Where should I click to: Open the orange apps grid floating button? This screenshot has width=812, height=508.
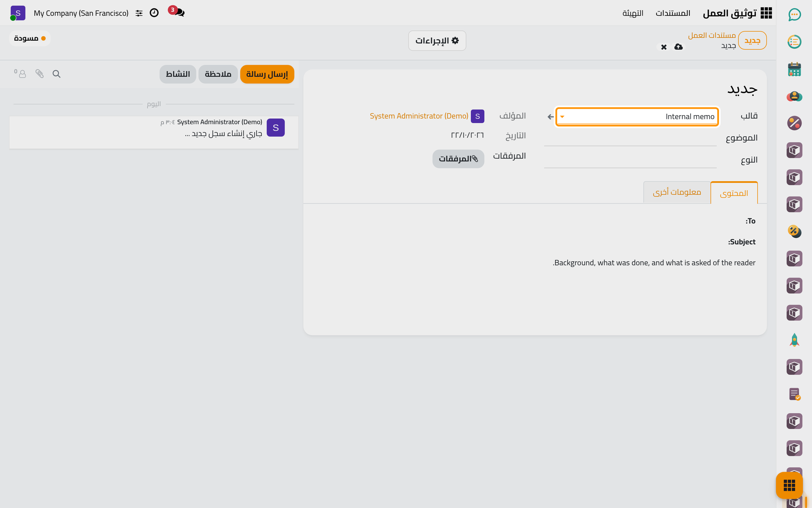click(x=789, y=485)
